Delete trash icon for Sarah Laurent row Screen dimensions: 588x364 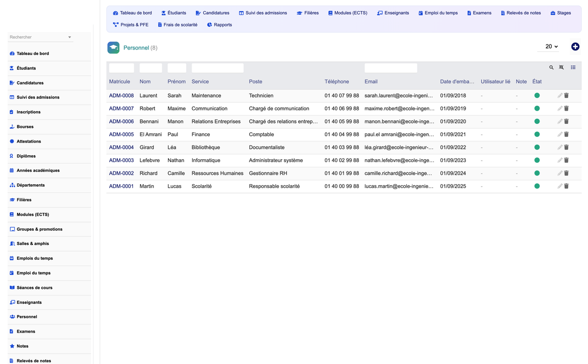pyautogui.click(x=566, y=96)
